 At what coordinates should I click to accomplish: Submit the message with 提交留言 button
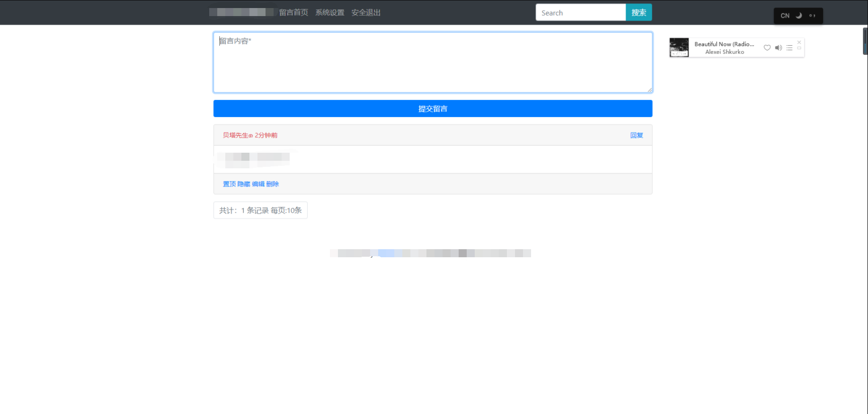coord(432,109)
